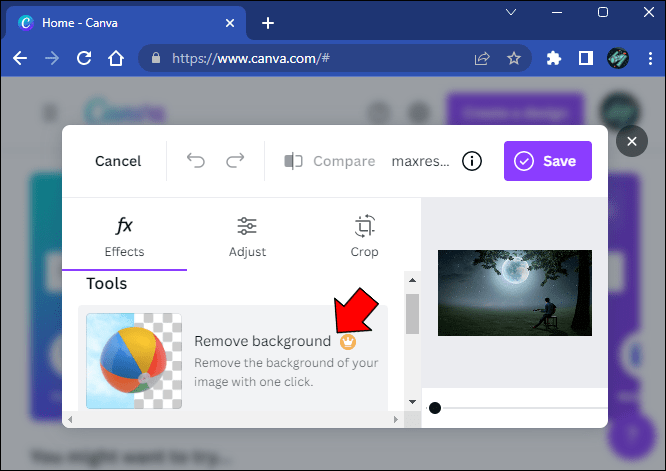This screenshot has height=471, width=666.
Task: Bookmark this page with the star icon
Action: [514, 58]
